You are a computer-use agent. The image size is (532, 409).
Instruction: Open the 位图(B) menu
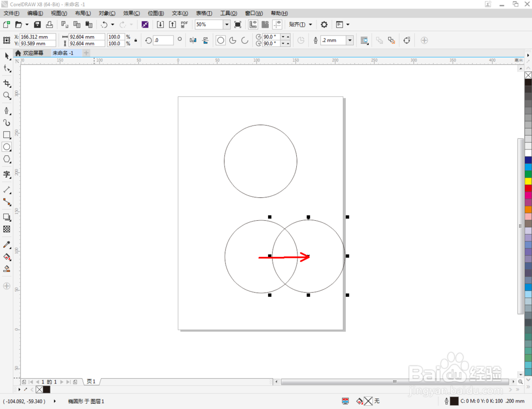click(156, 13)
